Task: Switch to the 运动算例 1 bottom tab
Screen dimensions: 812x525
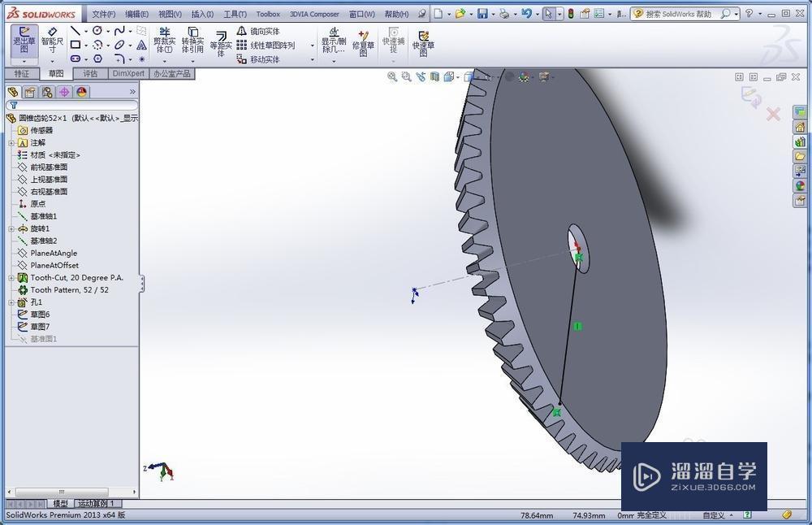Action: pos(97,504)
